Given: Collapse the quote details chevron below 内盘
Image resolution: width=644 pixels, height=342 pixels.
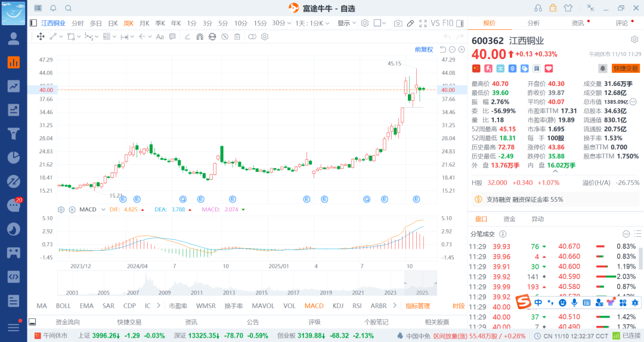Looking at the screenshot, I should point(555,171).
